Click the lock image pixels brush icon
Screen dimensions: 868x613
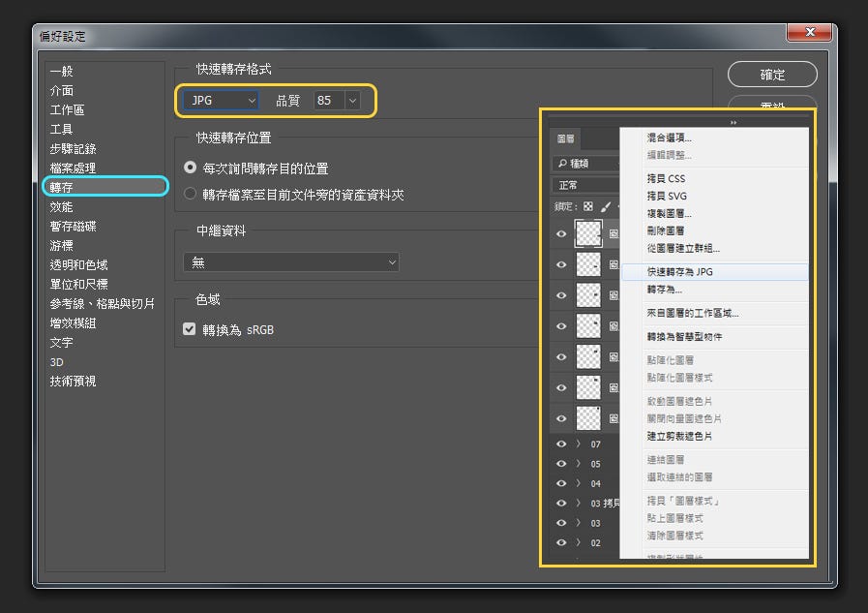(x=606, y=206)
